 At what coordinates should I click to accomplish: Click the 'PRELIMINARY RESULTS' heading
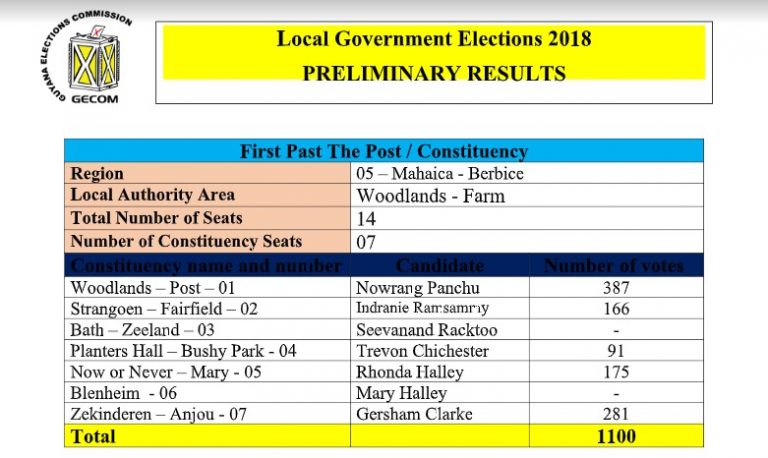click(x=434, y=73)
